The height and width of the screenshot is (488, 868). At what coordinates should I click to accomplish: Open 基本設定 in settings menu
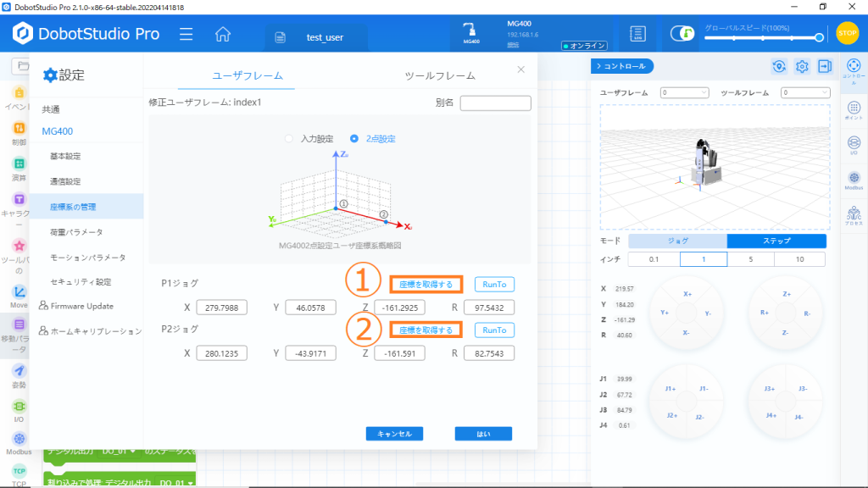click(x=65, y=156)
